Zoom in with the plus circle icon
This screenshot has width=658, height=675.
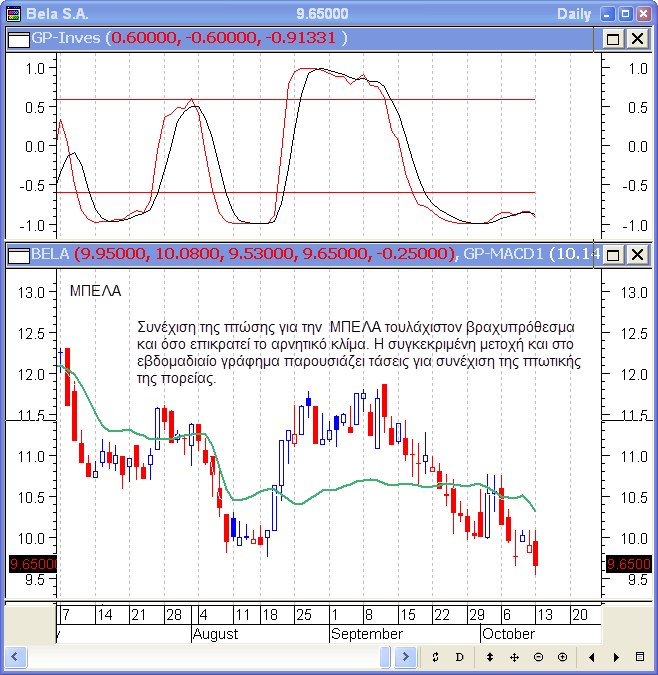coord(562,657)
